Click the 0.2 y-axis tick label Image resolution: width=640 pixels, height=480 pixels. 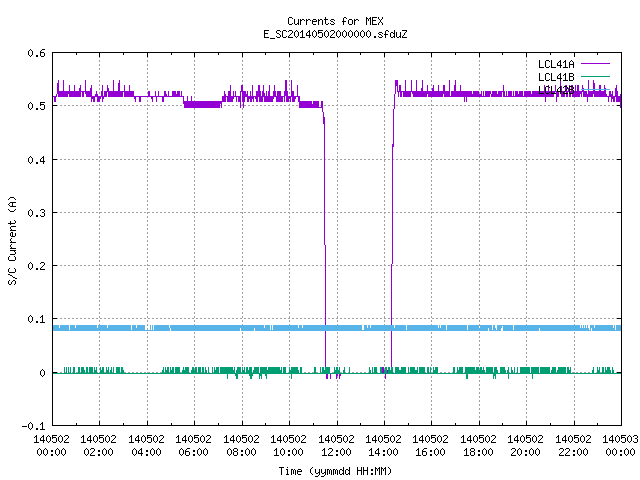click(36, 266)
